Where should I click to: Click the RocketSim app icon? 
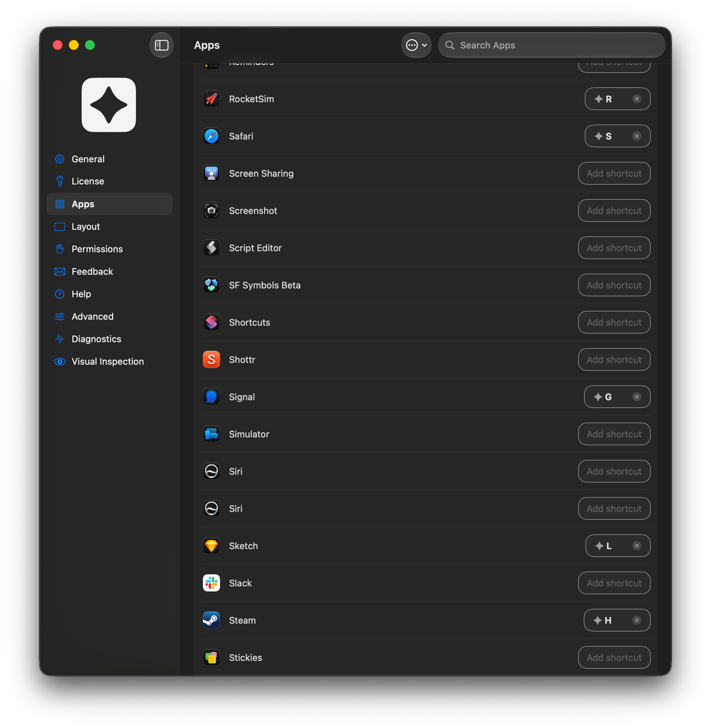[x=211, y=99]
